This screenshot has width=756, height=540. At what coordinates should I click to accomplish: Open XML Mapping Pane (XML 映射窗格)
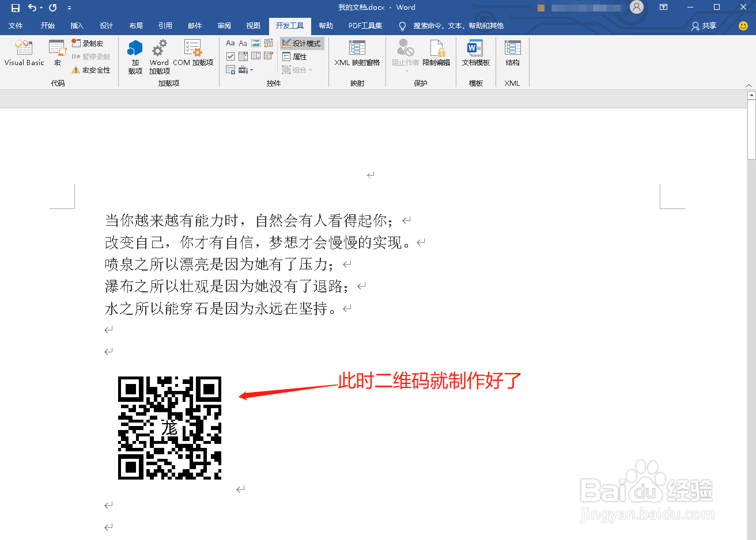357,53
